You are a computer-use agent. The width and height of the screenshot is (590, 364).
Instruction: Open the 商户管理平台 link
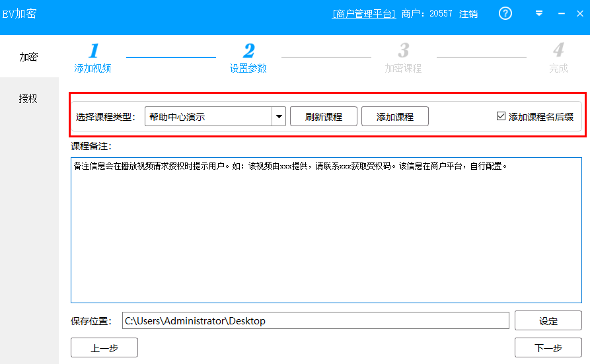click(x=364, y=14)
